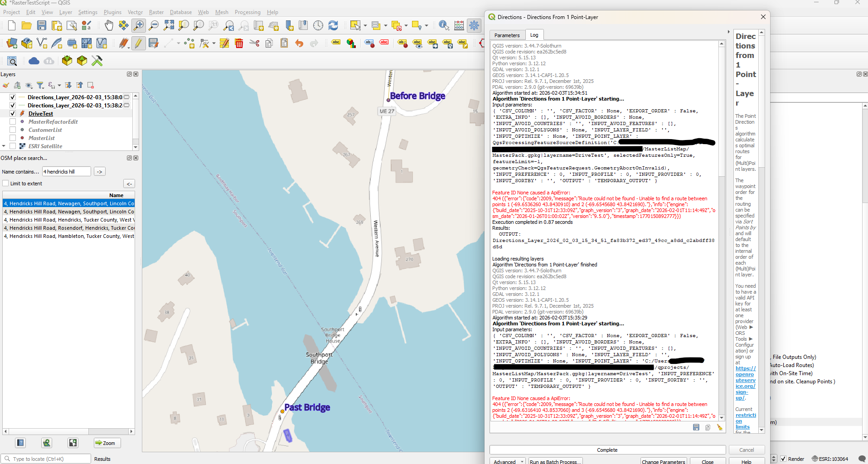Enable the CustomerList layer checkbox
868x464 pixels.
coord(13,130)
